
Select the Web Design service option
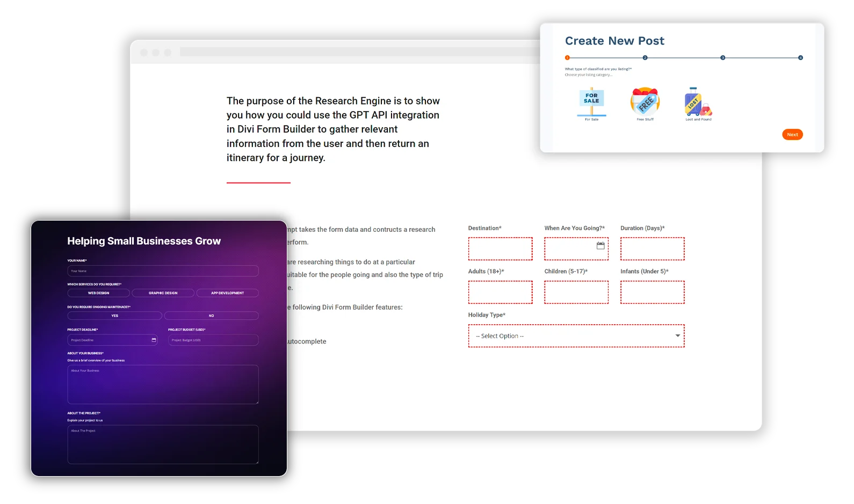tap(99, 293)
